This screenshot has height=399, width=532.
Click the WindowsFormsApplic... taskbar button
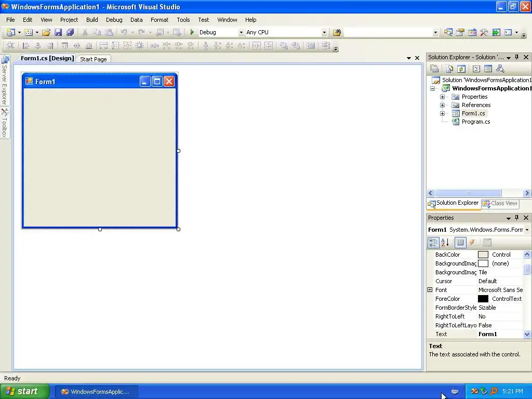coord(96,392)
